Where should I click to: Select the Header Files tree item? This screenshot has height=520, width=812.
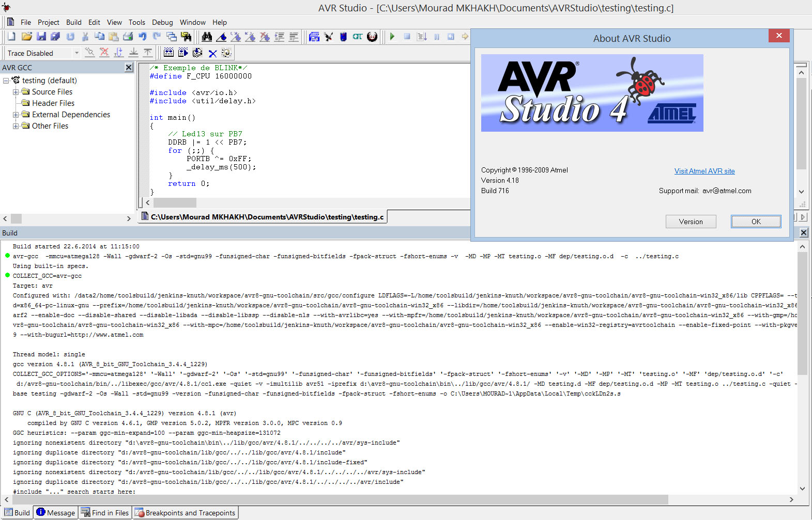click(x=53, y=103)
